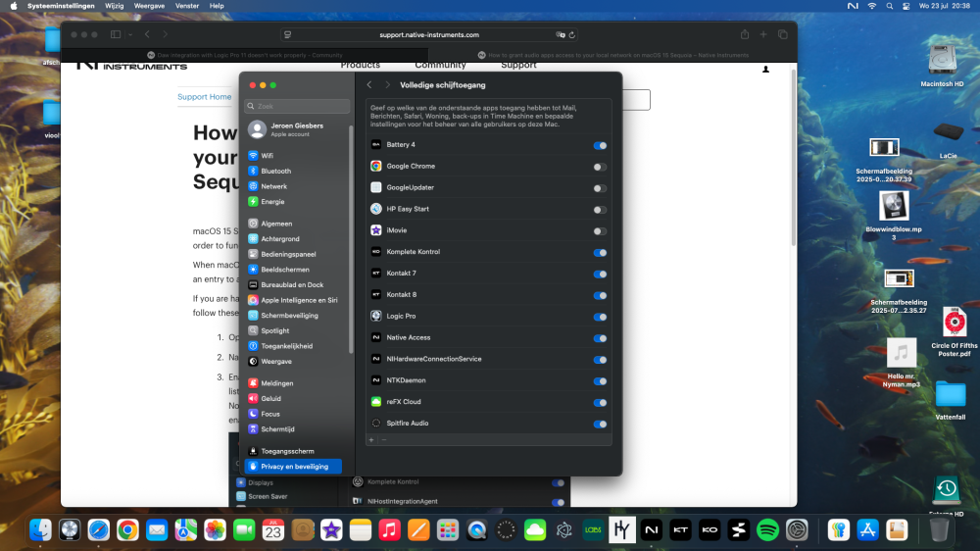Click Support Home link in Safari
The height and width of the screenshot is (551, 980).
[x=205, y=97]
